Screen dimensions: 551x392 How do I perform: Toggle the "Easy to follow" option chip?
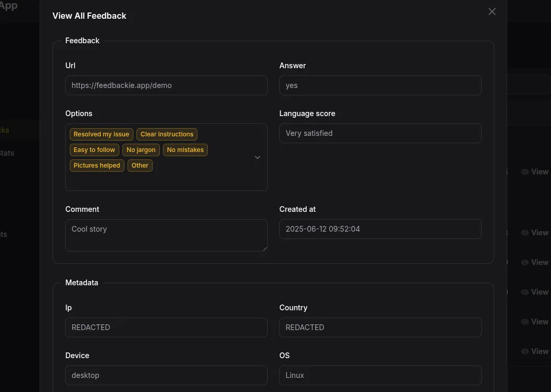[x=94, y=149]
